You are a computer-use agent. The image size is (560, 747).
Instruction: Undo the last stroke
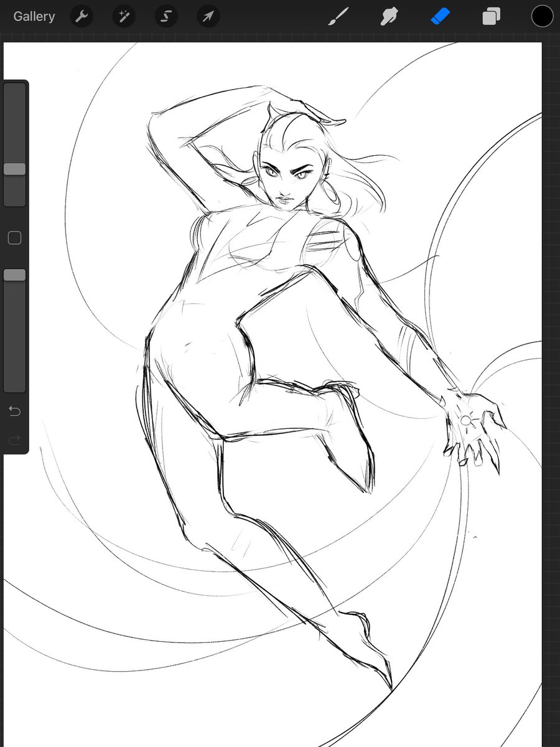point(14,411)
